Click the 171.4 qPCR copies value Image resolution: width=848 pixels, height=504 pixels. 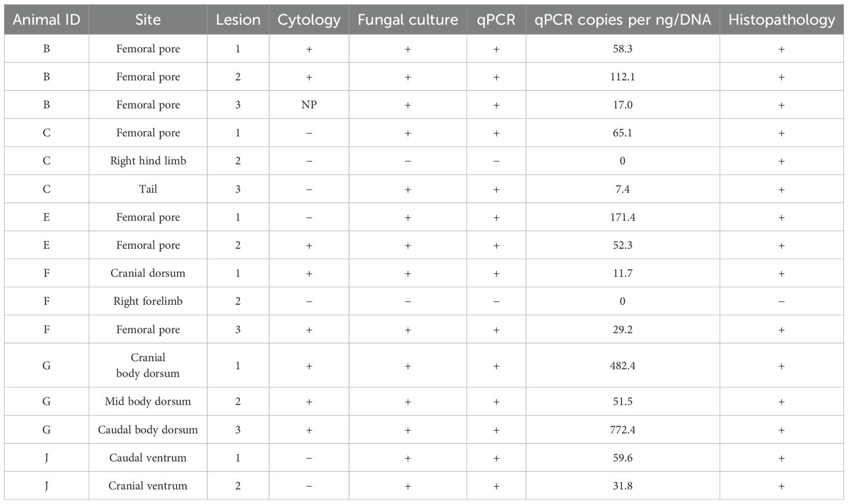[623, 217]
